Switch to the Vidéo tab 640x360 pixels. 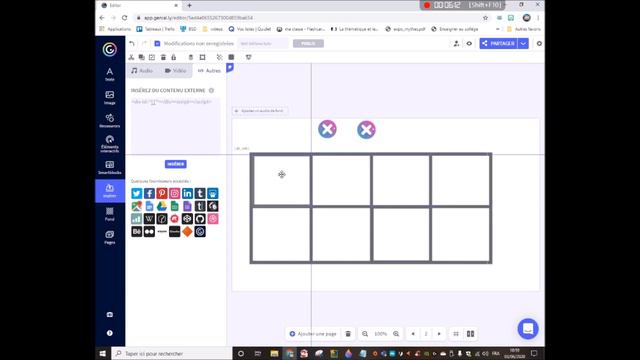[x=176, y=71]
